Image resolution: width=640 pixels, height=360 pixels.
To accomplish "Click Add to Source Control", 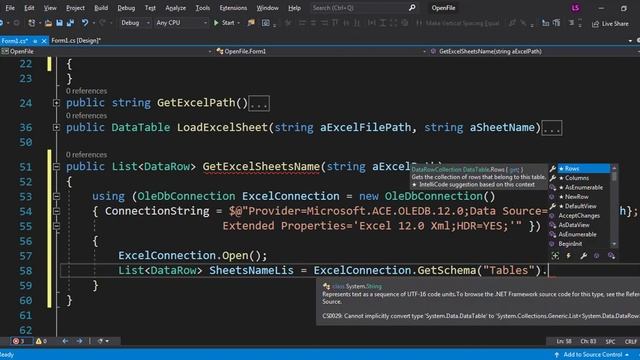I will [x=592, y=355].
